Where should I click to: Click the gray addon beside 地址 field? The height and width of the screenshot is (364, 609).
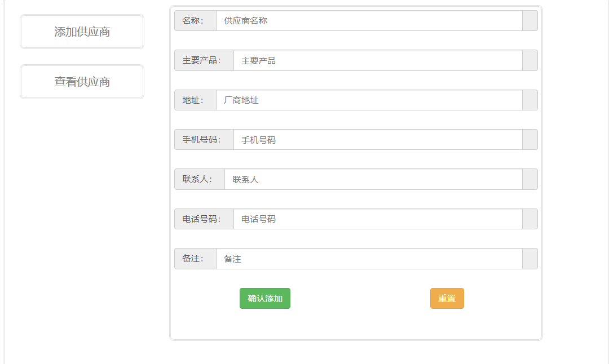tap(530, 100)
